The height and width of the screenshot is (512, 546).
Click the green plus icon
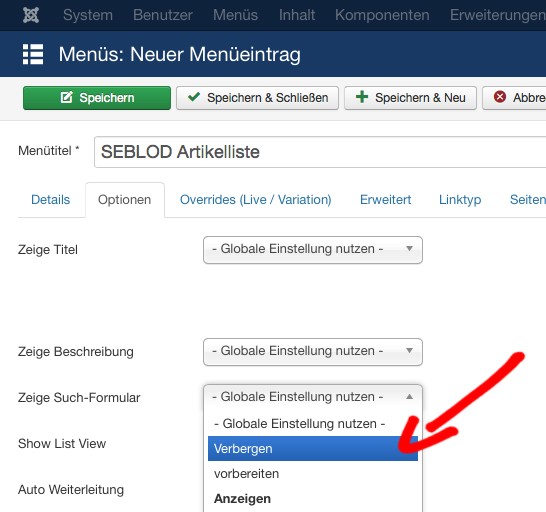tap(362, 97)
